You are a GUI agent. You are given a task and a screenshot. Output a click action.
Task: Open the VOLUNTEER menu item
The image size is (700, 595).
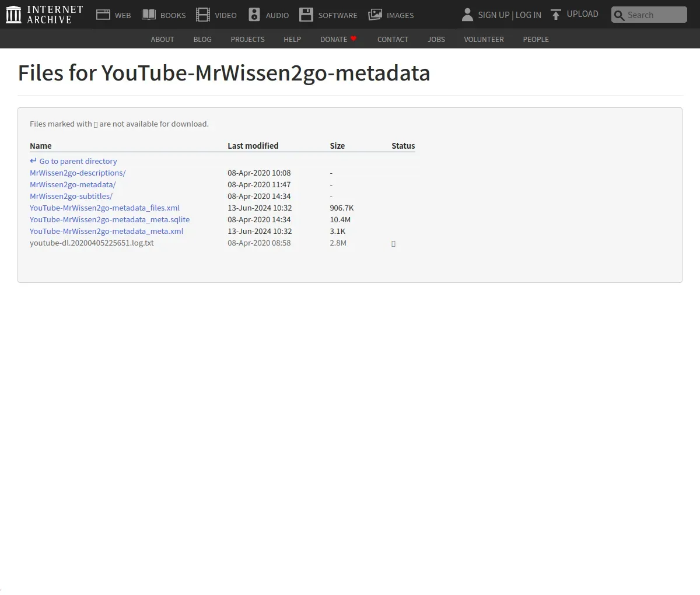[x=484, y=39]
